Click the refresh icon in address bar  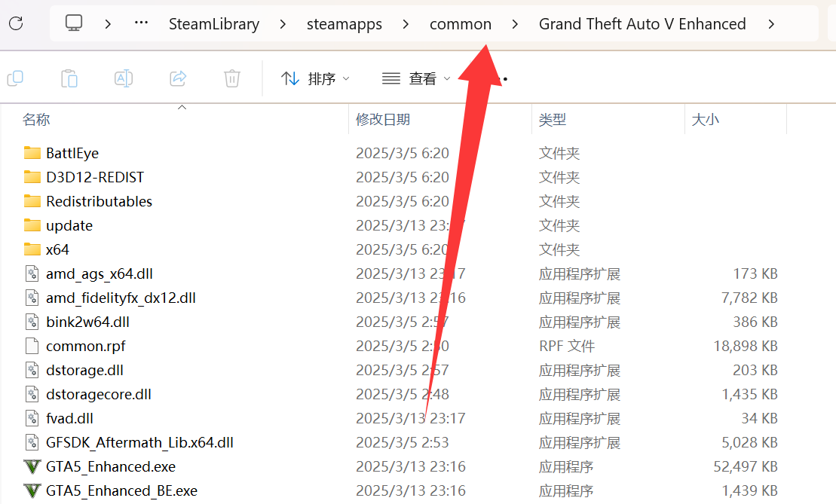[15, 23]
